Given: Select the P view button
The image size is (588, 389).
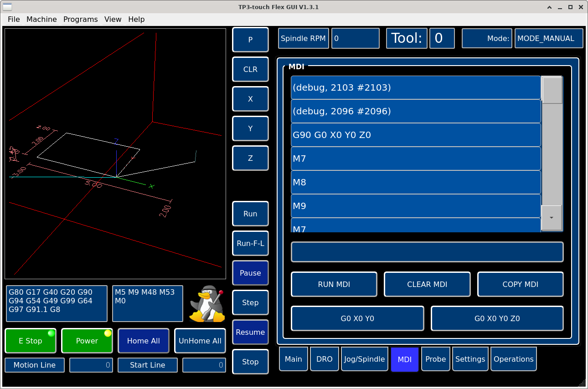Looking at the screenshot, I should click(x=250, y=40).
